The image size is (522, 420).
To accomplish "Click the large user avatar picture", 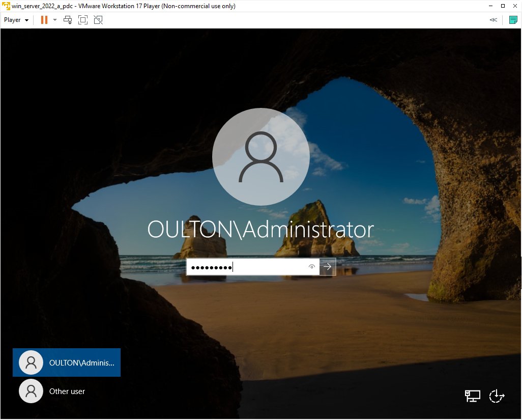I will 260,157.
